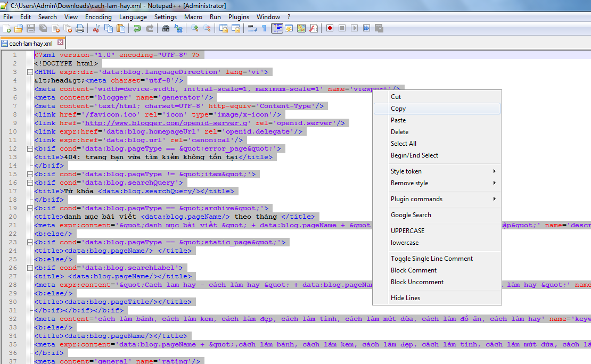Screen dimensions: 591x364
Task: Open the ? help menu
Action: click(x=289, y=17)
